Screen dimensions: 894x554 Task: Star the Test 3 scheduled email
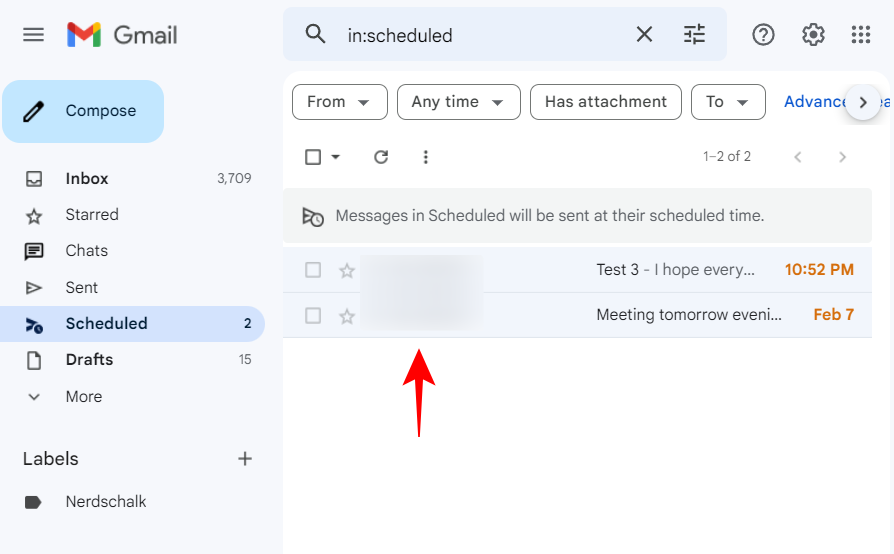coord(347,270)
